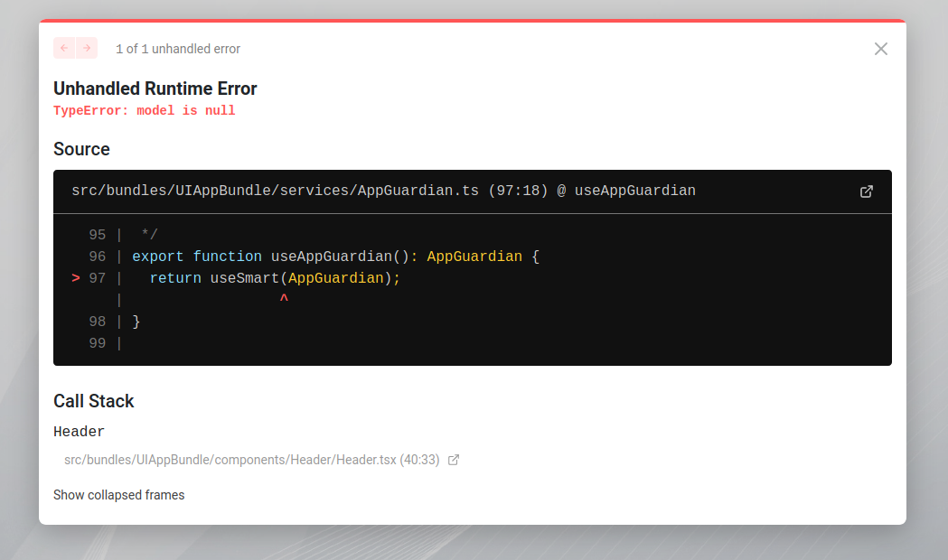Click the external link icon beside Header.tsx path
The height and width of the screenshot is (560, 948).
point(454,460)
